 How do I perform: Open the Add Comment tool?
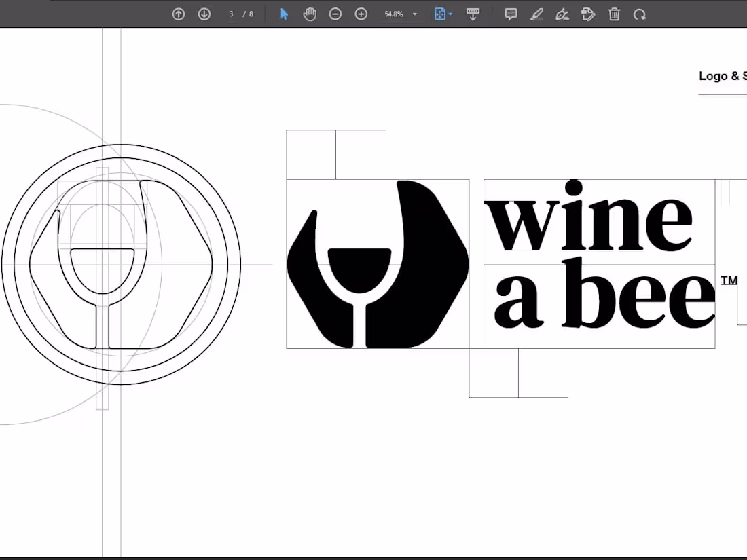(511, 14)
